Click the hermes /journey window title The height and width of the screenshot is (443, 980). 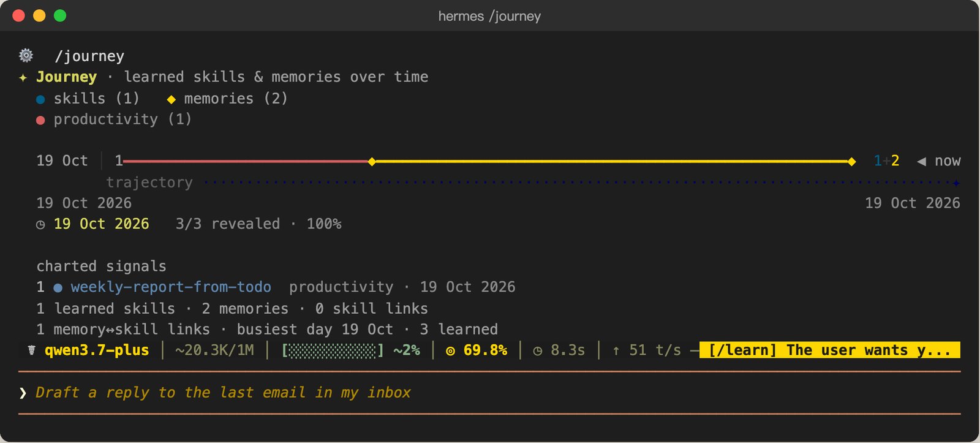[x=490, y=17]
